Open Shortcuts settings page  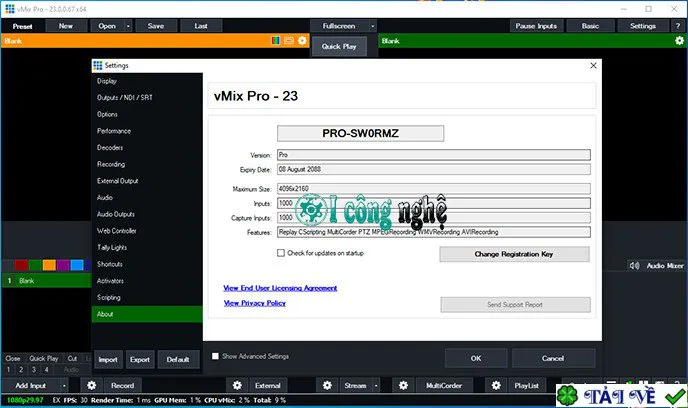pyautogui.click(x=147, y=264)
